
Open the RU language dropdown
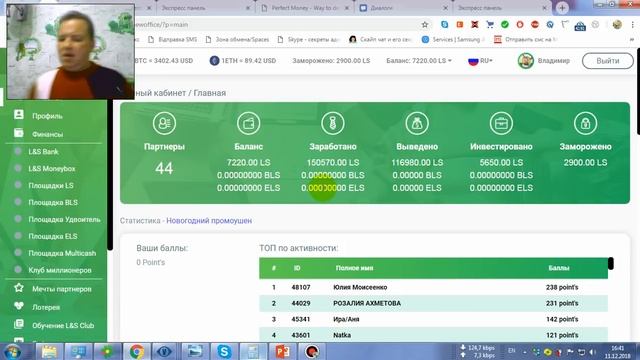click(480, 61)
